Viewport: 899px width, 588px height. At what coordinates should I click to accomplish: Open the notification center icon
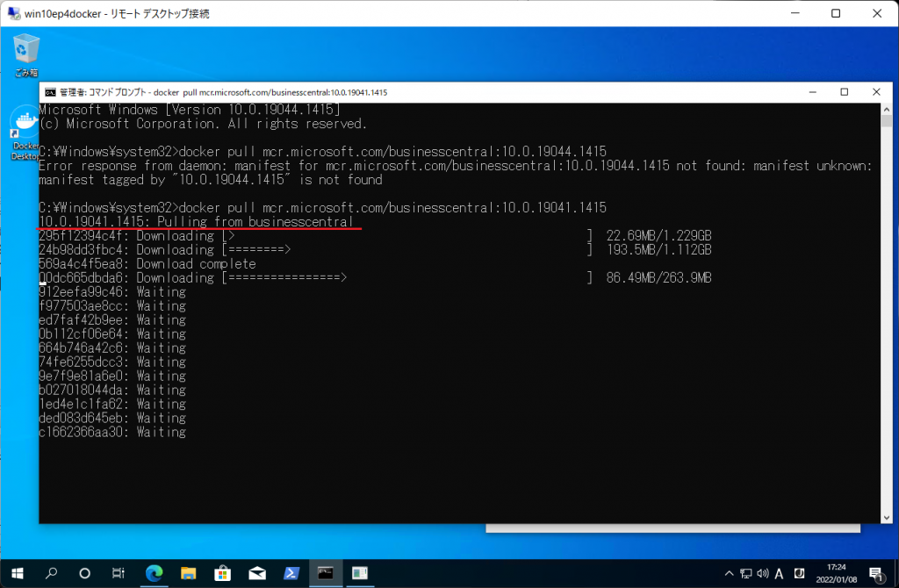tap(875, 574)
